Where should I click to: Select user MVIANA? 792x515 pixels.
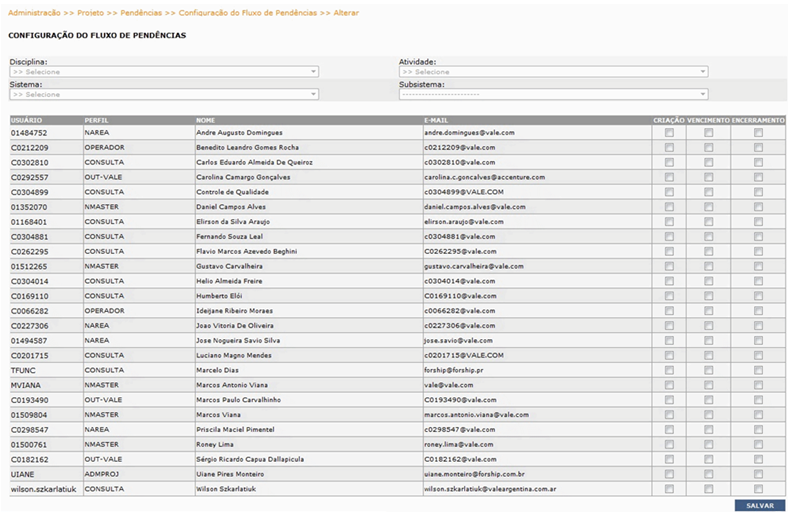coord(26,385)
